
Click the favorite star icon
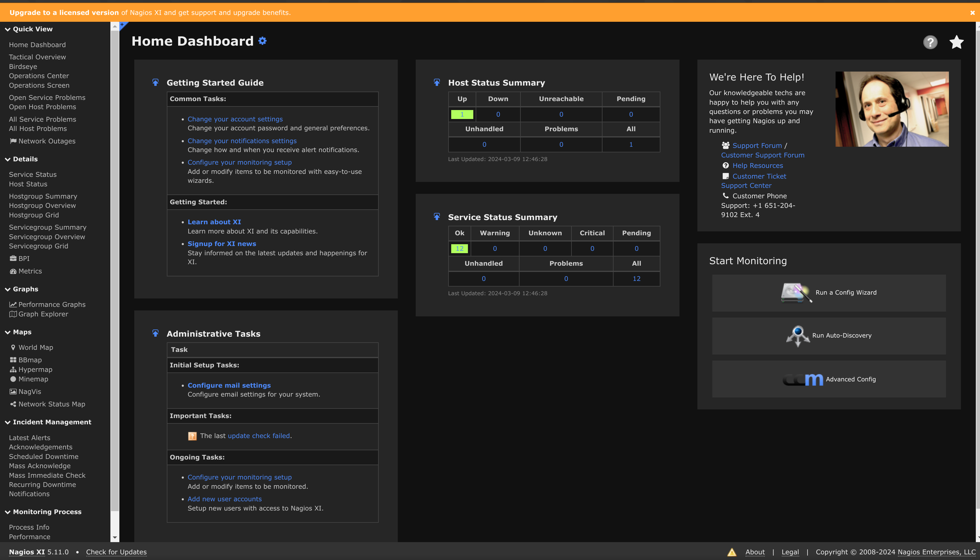pyautogui.click(x=956, y=42)
